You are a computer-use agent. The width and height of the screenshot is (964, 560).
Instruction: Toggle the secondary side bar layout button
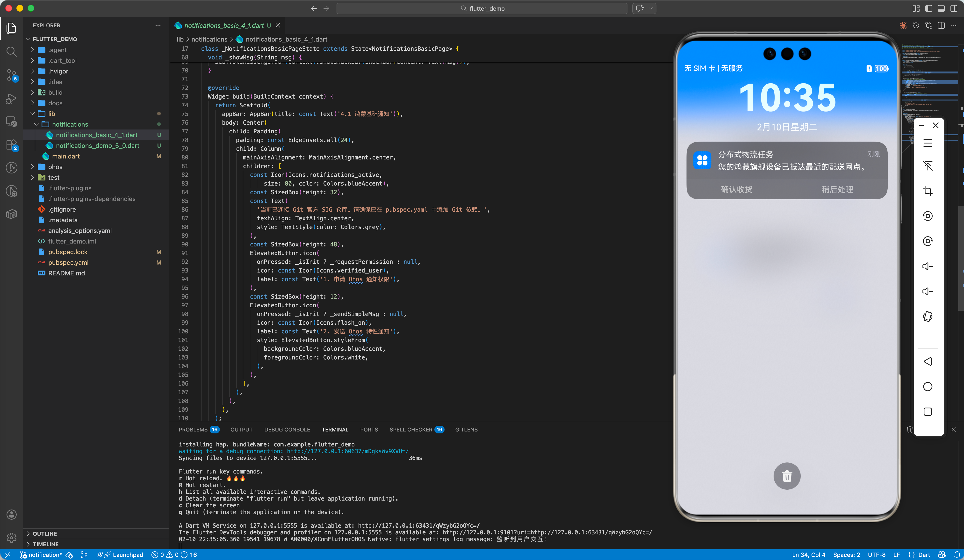point(954,8)
